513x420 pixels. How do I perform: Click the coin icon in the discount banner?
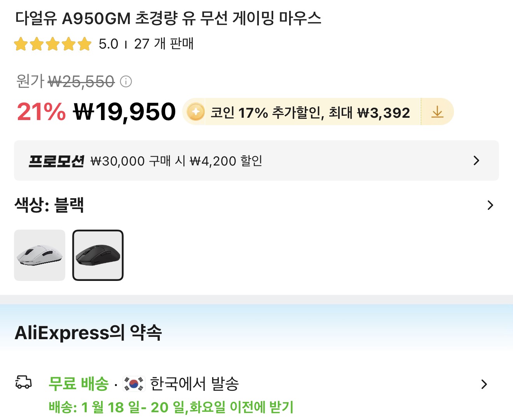(x=195, y=112)
